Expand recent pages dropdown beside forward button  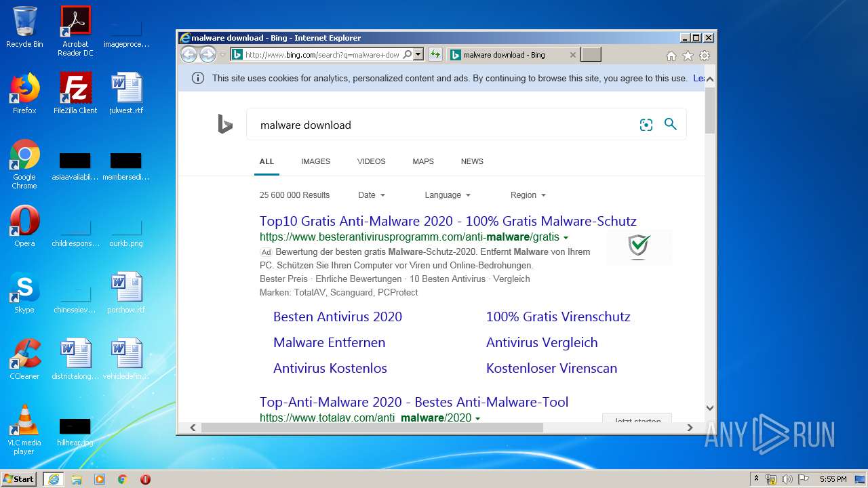(x=222, y=55)
